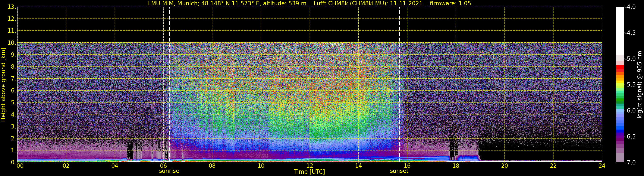Image resolution: width=644 pixels, height=176 pixels.
Task: Click the white top section of the colorbar
Action: tap(620, 31)
